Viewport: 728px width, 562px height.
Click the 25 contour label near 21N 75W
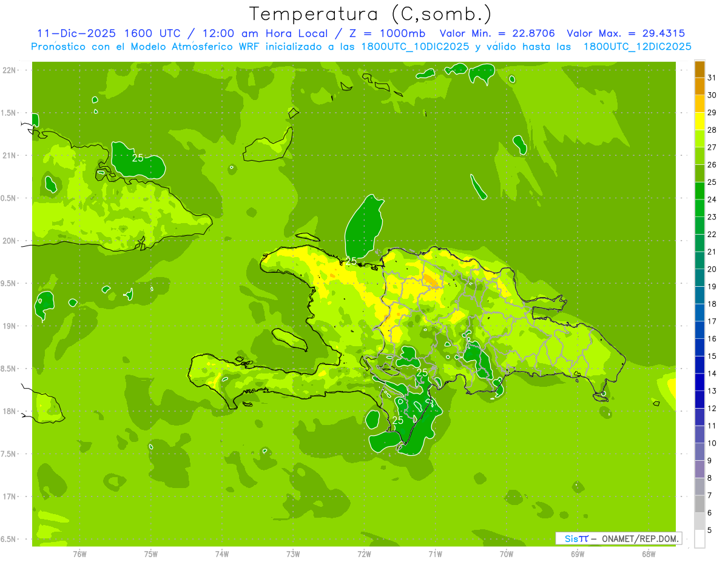pyautogui.click(x=138, y=158)
